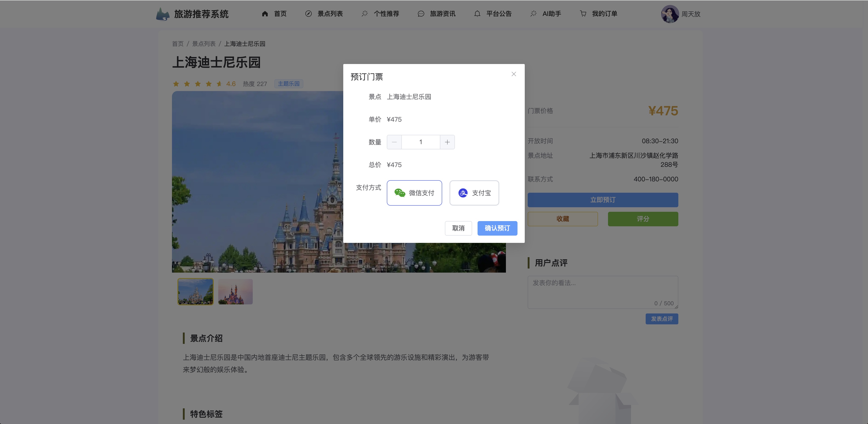The image size is (868, 424).
Task: Click the textarea resize handle corner
Action: 676,307
